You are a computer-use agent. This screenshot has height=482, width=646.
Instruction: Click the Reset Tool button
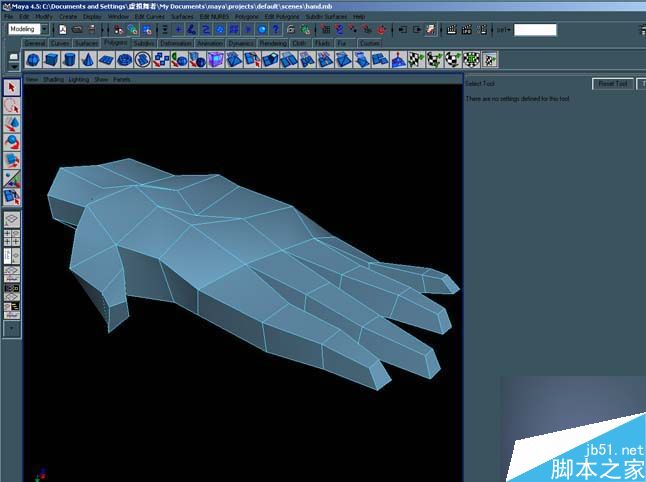[x=613, y=84]
